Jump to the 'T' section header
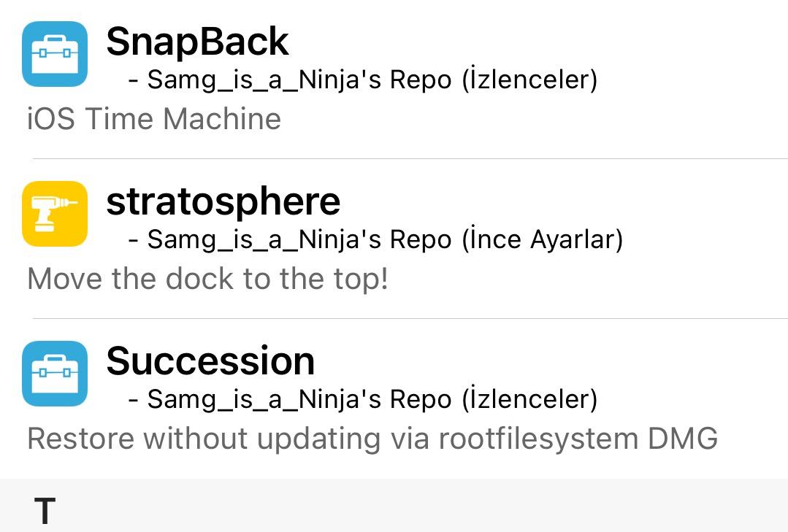Screen dimensions: 788x532 (45, 511)
